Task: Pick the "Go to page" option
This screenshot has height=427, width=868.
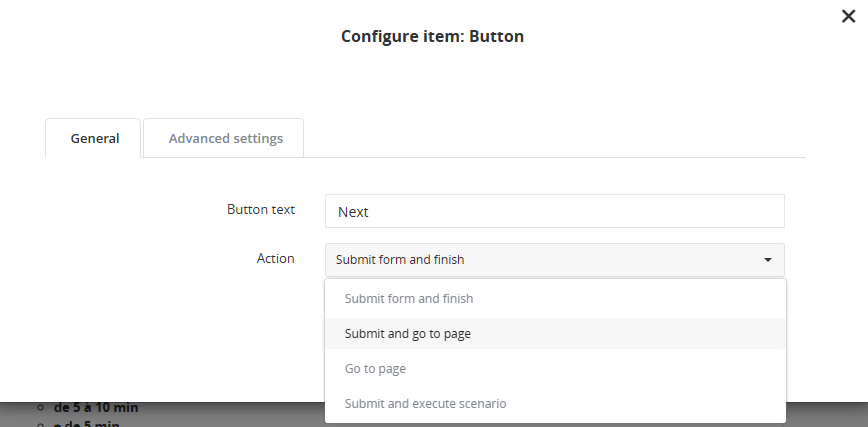Action: pos(375,368)
